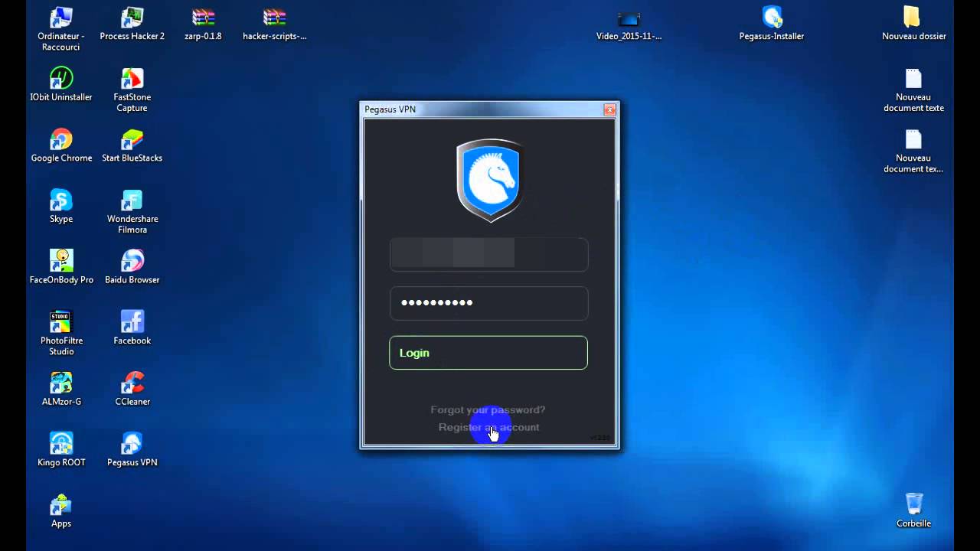Click the Login button in Pegasus VPN

[488, 353]
